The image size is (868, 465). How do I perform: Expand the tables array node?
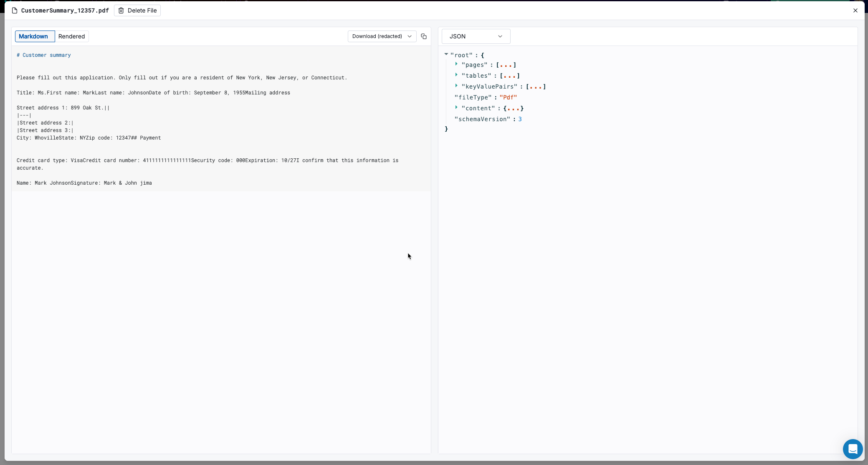[456, 75]
